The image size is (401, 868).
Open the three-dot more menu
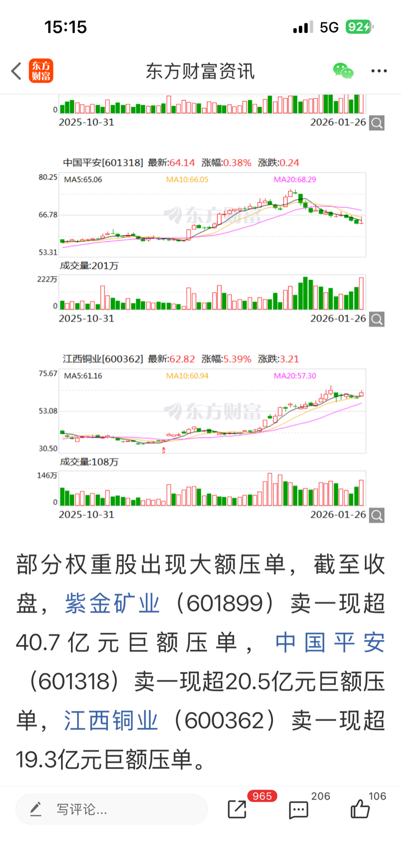379,71
